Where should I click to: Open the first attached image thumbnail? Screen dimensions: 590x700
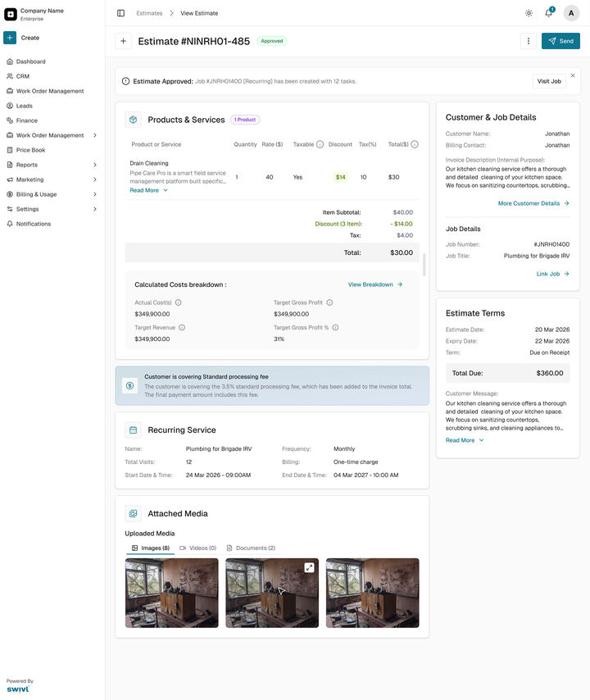click(172, 593)
